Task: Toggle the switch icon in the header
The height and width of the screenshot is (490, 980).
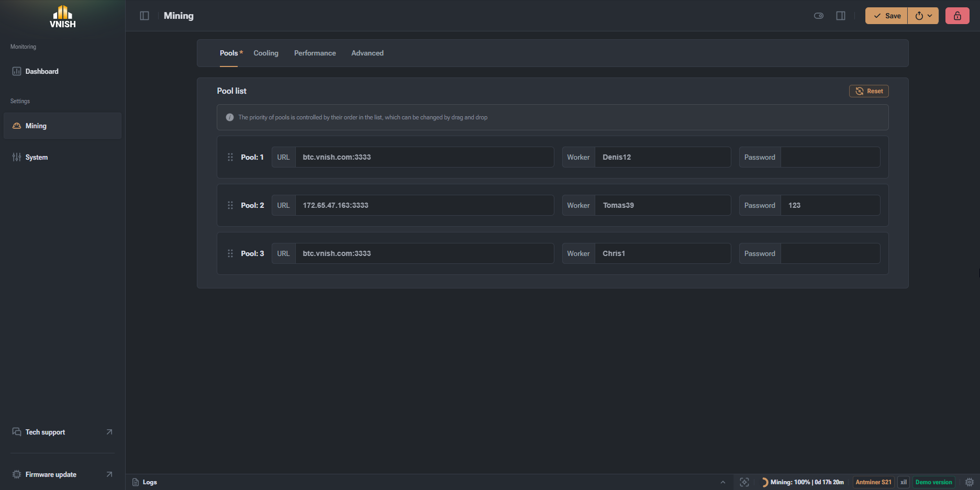Action: point(819,16)
